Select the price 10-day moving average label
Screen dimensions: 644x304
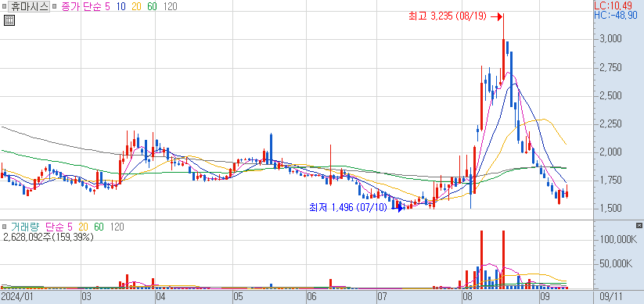[x=121, y=7]
